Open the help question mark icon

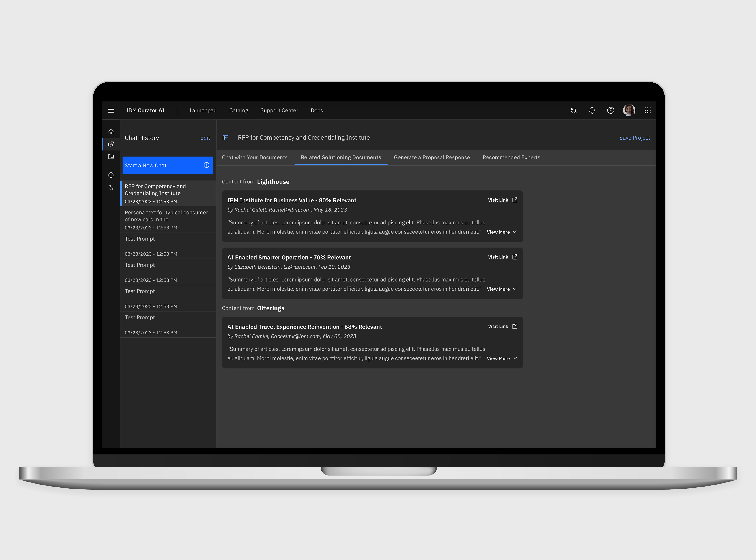point(610,110)
